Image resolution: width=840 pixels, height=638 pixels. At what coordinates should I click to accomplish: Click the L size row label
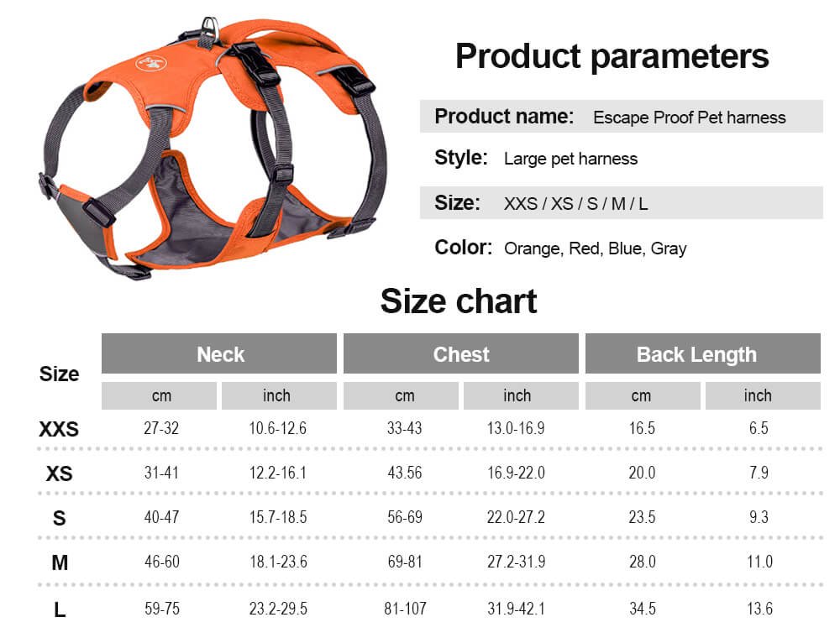tap(60, 609)
